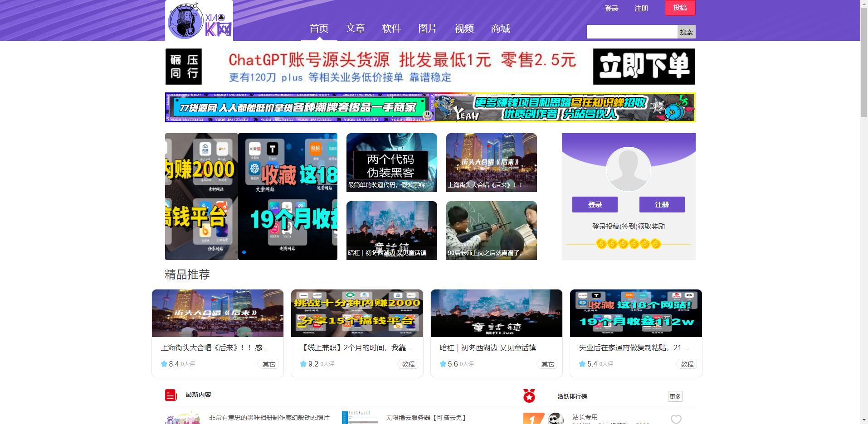868x424 pixels.
Task: Click the purple 注册 button in the sidebar
Action: point(661,204)
